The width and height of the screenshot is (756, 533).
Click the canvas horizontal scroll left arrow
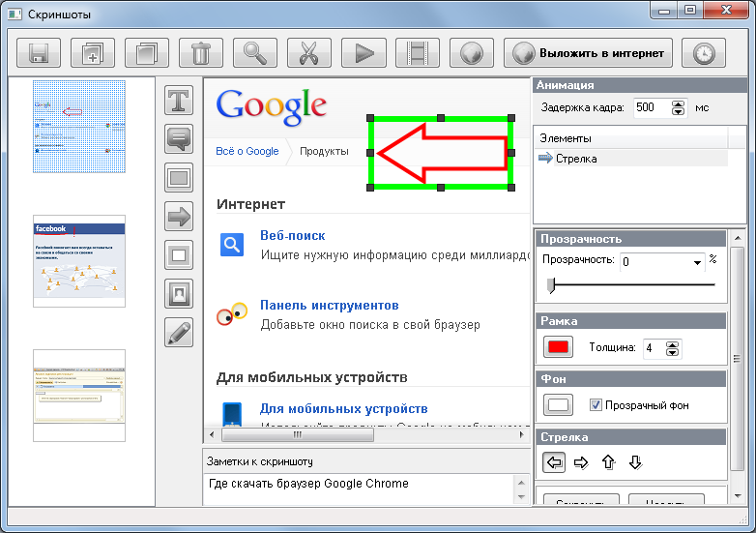tap(212, 434)
